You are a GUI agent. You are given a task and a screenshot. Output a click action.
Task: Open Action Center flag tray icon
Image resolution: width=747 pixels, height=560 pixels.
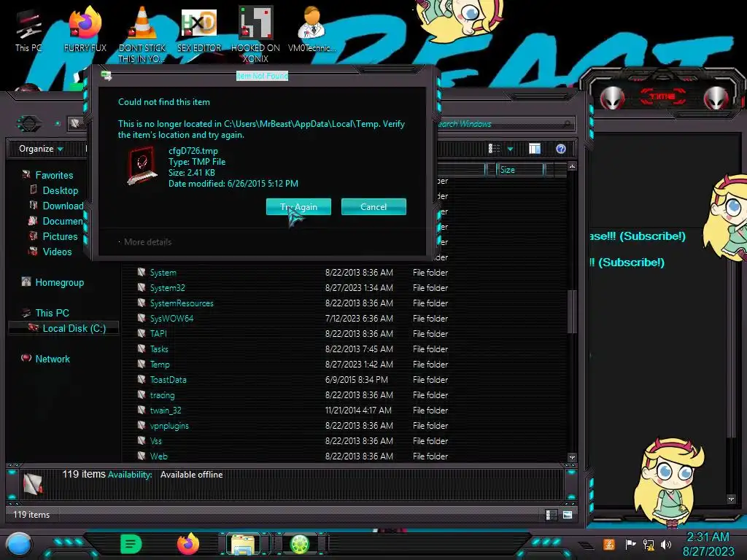click(x=630, y=544)
